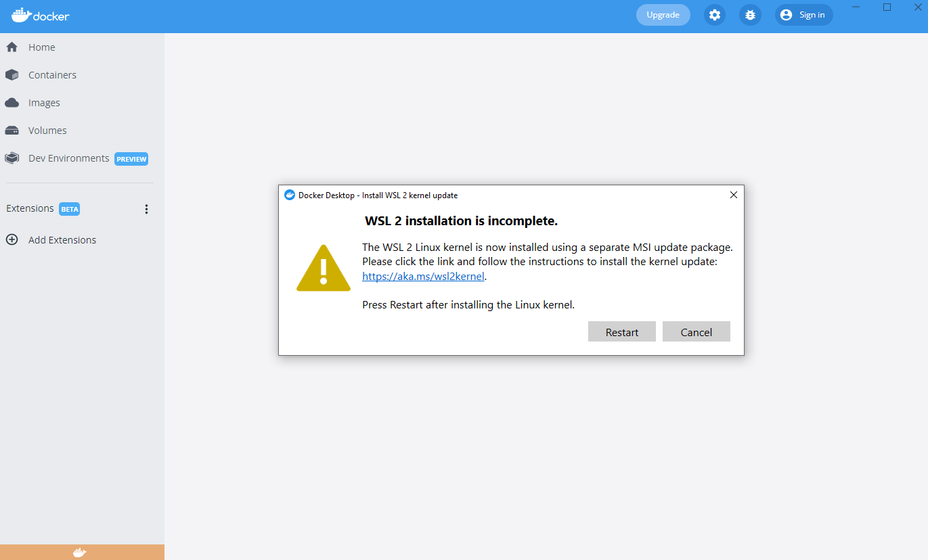Click the Volumes drive icon
This screenshot has width=928, height=560.
coord(12,131)
